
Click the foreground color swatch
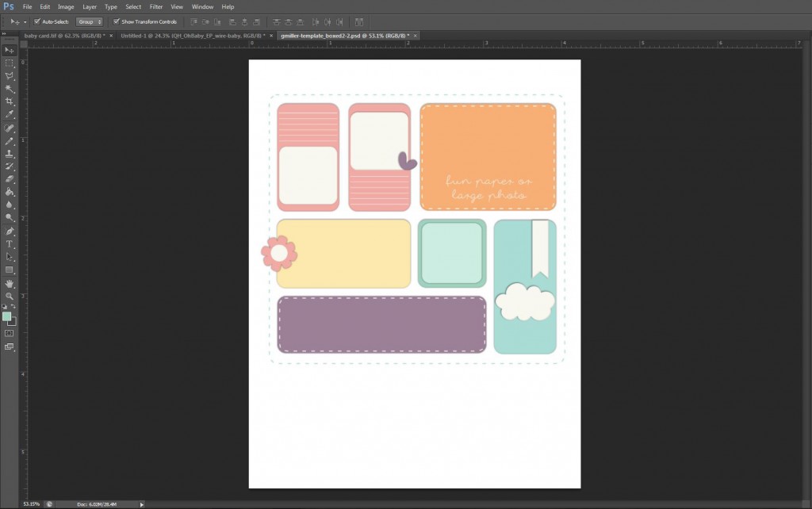pos(6,316)
